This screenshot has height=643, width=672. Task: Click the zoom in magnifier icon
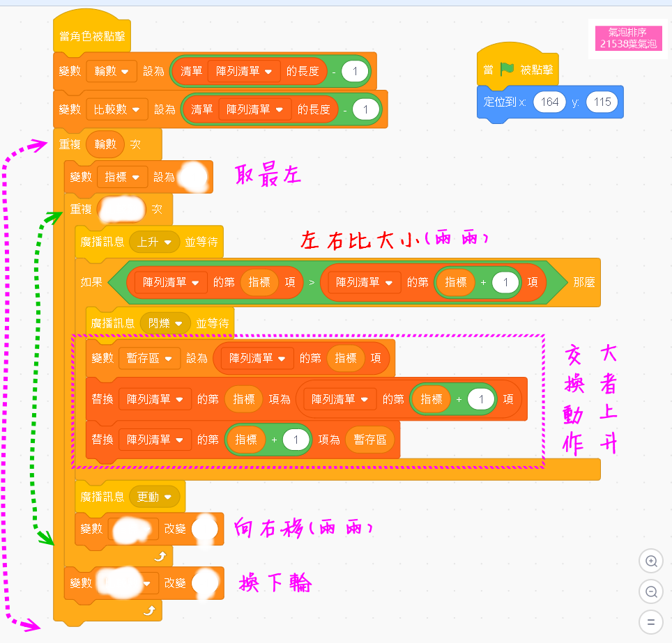pyautogui.click(x=650, y=561)
